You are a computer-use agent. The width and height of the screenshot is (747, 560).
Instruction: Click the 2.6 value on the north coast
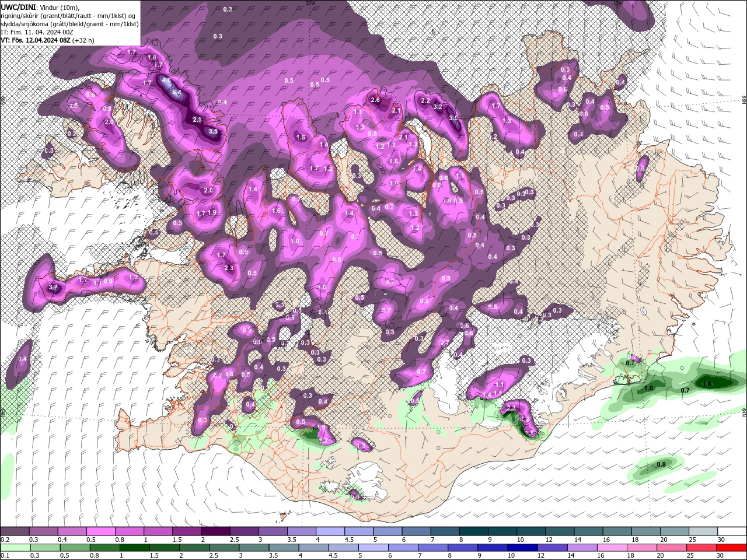[x=375, y=100]
